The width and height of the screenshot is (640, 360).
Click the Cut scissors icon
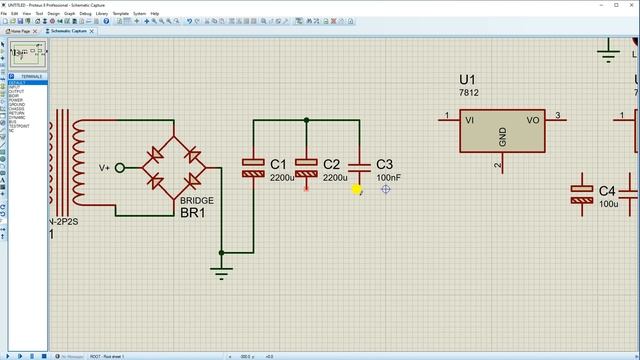pos(207,21)
